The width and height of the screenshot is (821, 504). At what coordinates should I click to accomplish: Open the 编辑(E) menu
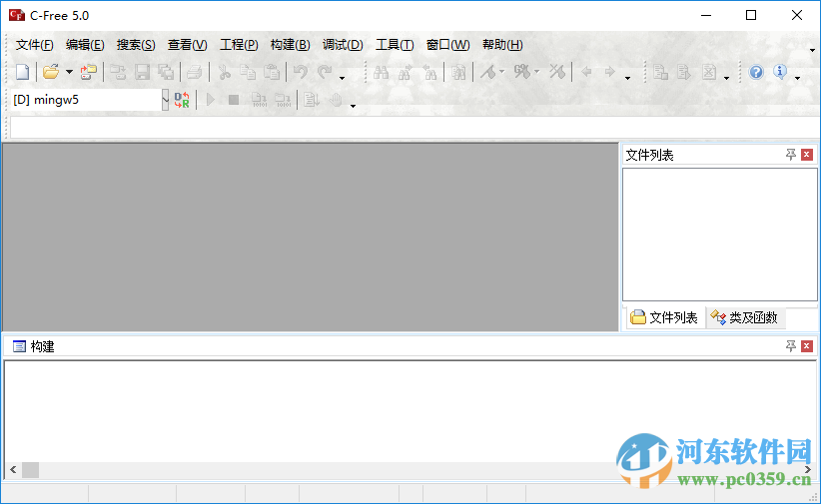[x=85, y=45]
